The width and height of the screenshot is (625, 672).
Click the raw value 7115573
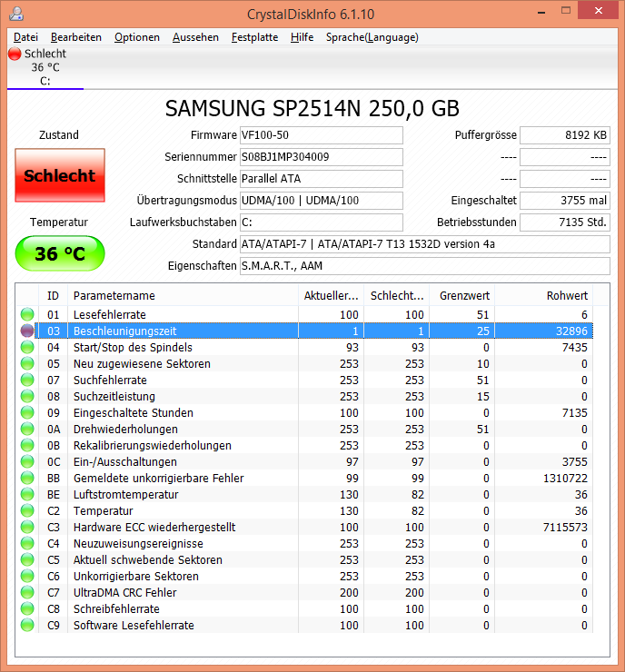[x=565, y=527]
